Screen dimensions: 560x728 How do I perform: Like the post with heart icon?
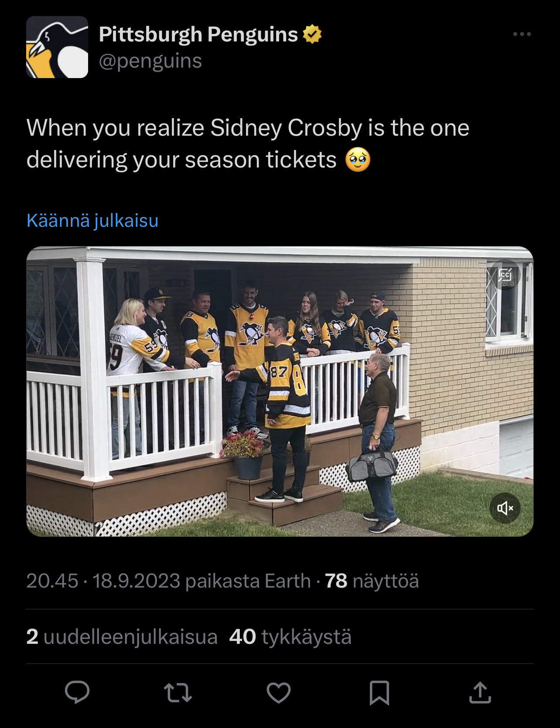click(x=279, y=693)
